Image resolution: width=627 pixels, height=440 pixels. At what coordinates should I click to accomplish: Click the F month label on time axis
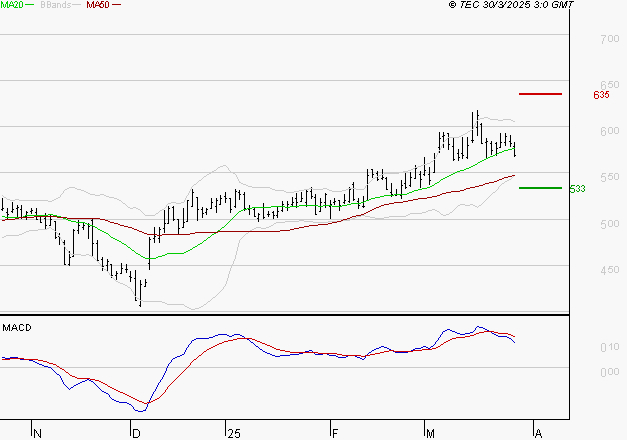335,434
